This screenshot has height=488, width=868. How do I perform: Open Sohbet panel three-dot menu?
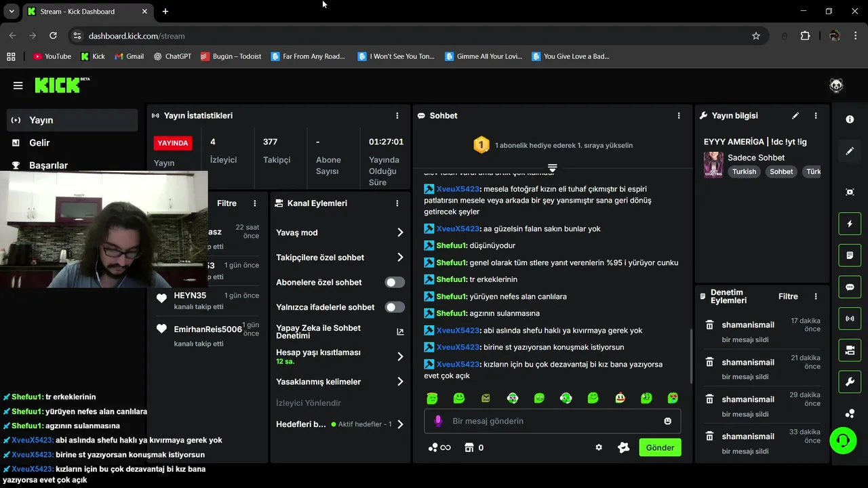(679, 116)
